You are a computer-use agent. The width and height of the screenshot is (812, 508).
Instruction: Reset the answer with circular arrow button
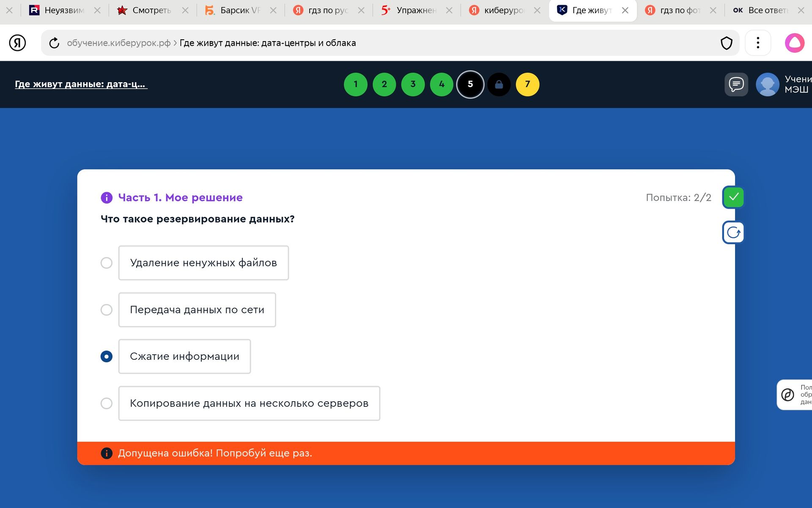[733, 232]
